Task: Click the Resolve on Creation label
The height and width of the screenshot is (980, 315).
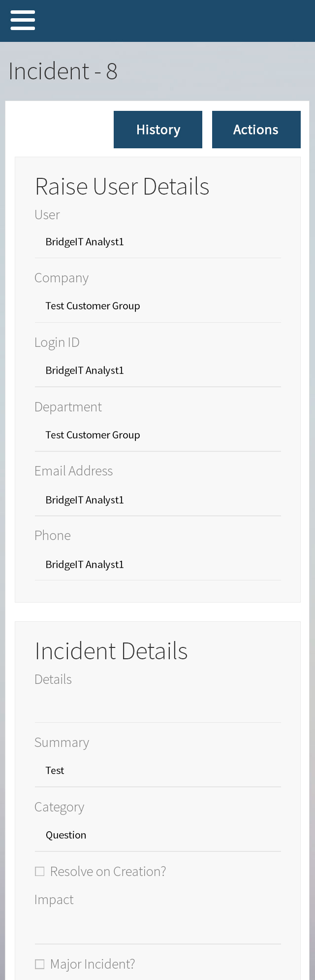Action: [x=108, y=872]
